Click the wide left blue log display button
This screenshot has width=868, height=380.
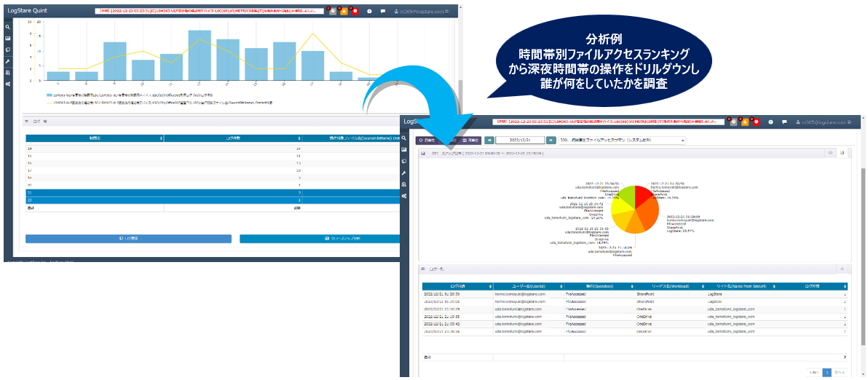click(x=128, y=238)
